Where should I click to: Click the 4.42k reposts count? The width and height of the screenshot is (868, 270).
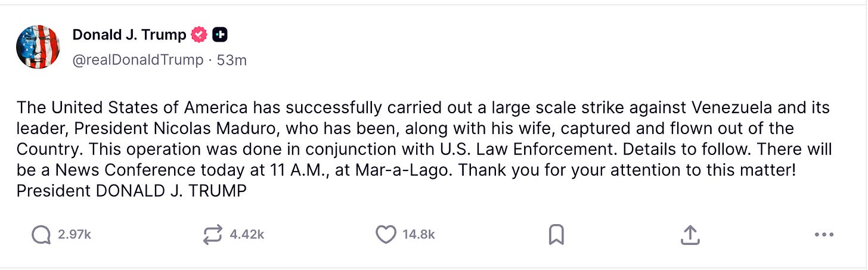247,235
